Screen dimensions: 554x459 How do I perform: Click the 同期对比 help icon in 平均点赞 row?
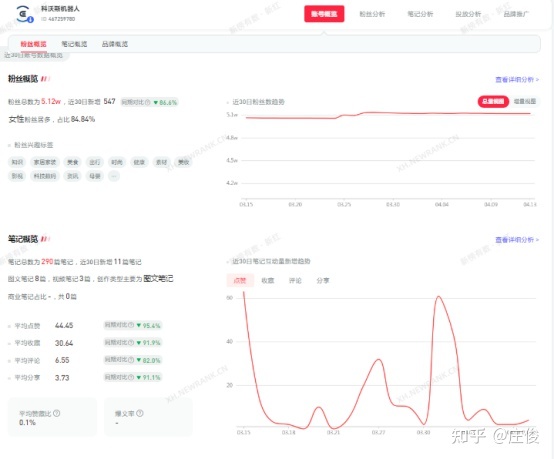tap(131, 325)
